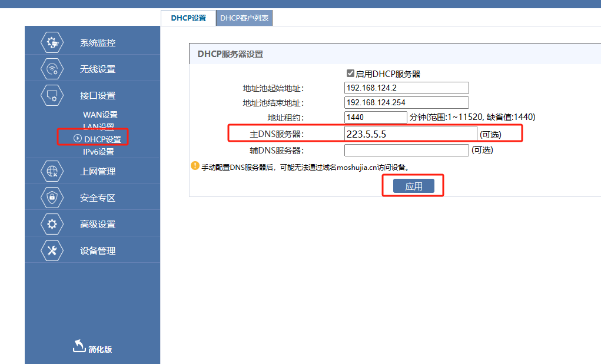Click the moshujia.cn DNS warning text
The height and width of the screenshot is (364, 601).
[306, 167]
